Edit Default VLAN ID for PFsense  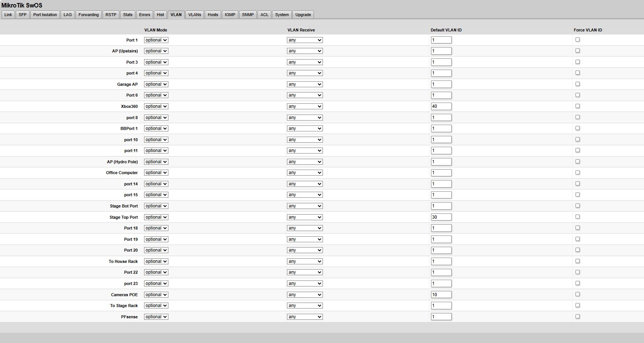coord(441,317)
